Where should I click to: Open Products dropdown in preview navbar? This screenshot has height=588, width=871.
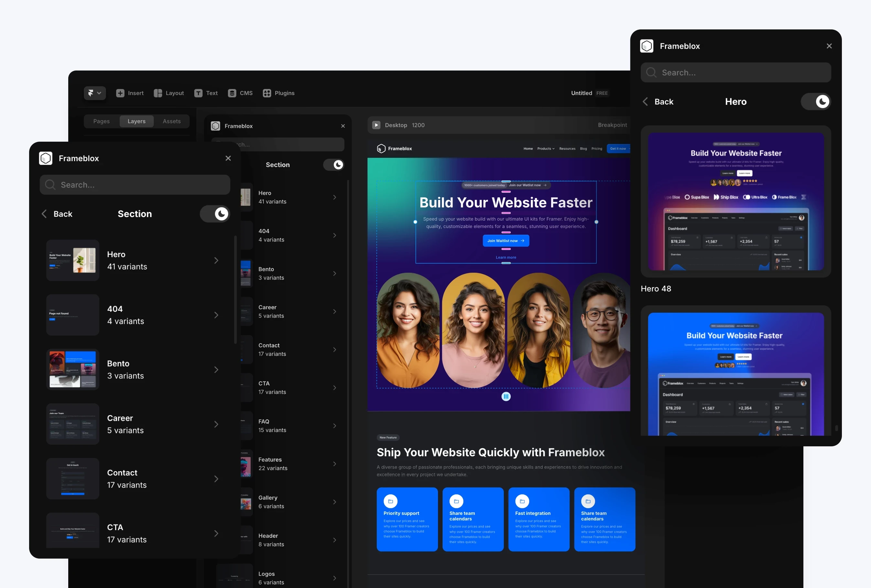pos(546,149)
